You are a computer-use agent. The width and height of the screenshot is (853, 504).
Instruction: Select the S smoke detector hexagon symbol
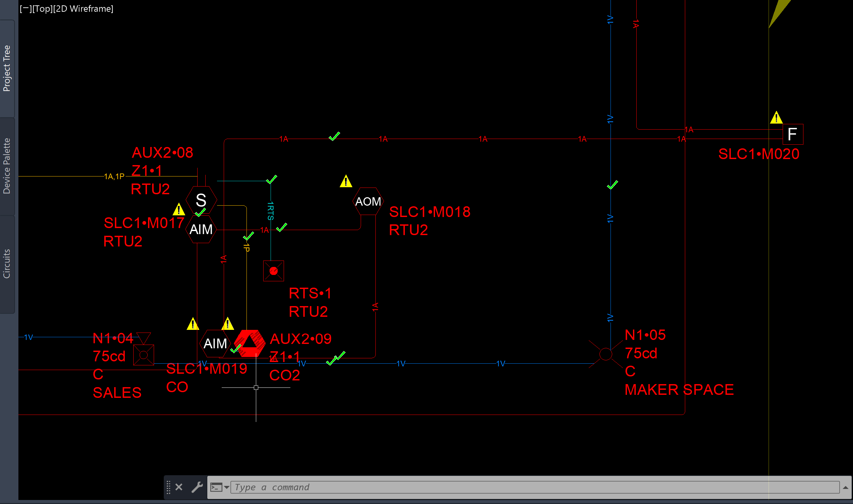click(x=201, y=200)
